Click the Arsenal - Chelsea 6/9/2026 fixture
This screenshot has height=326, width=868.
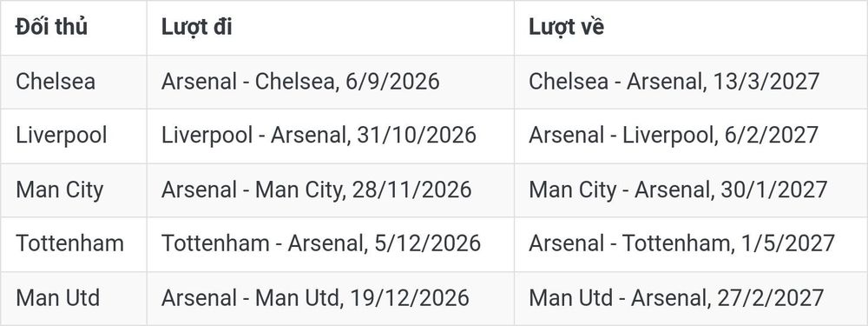300,82
